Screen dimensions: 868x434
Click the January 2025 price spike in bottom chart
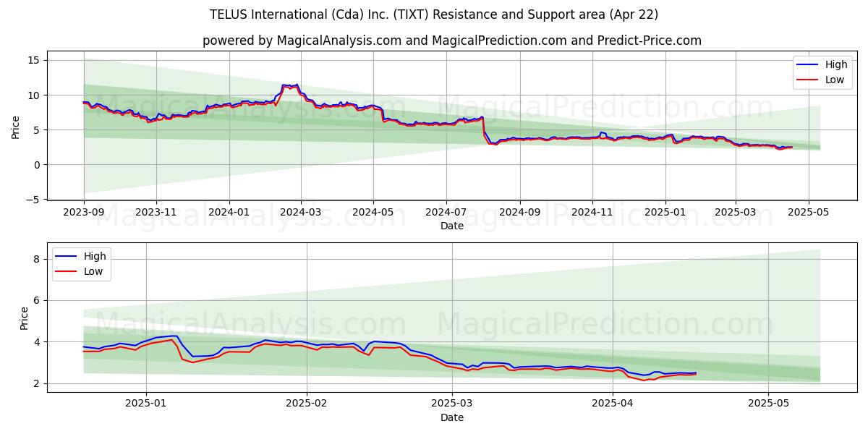point(174,336)
